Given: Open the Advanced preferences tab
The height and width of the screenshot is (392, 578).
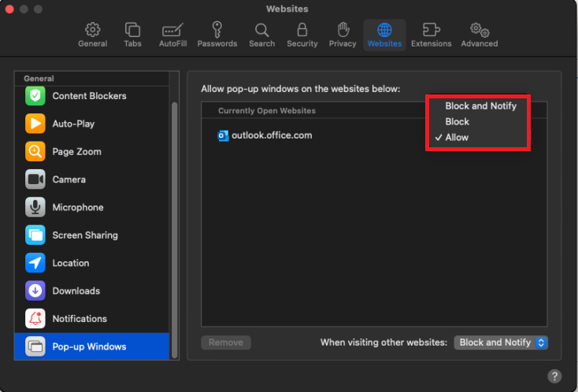Looking at the screenshot, I should coord(480,35).
